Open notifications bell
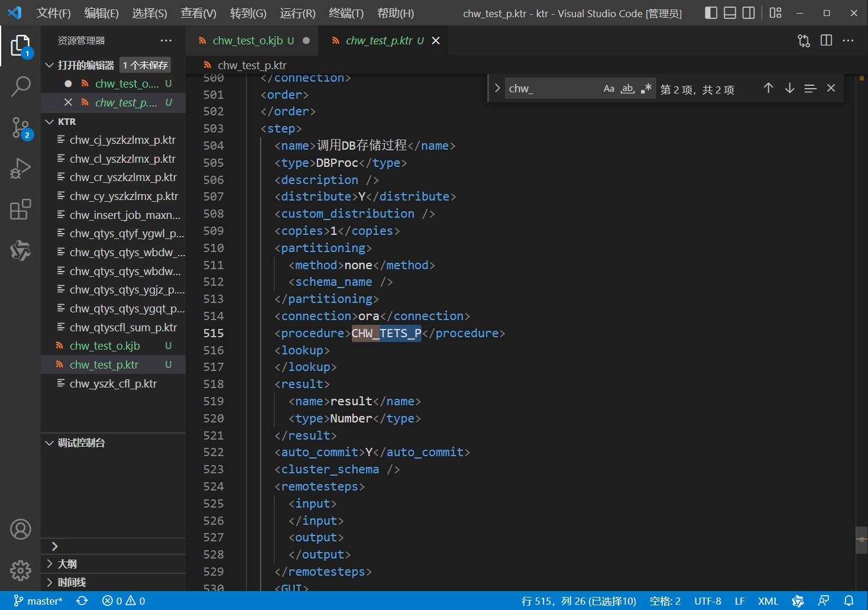 (849, 601)
